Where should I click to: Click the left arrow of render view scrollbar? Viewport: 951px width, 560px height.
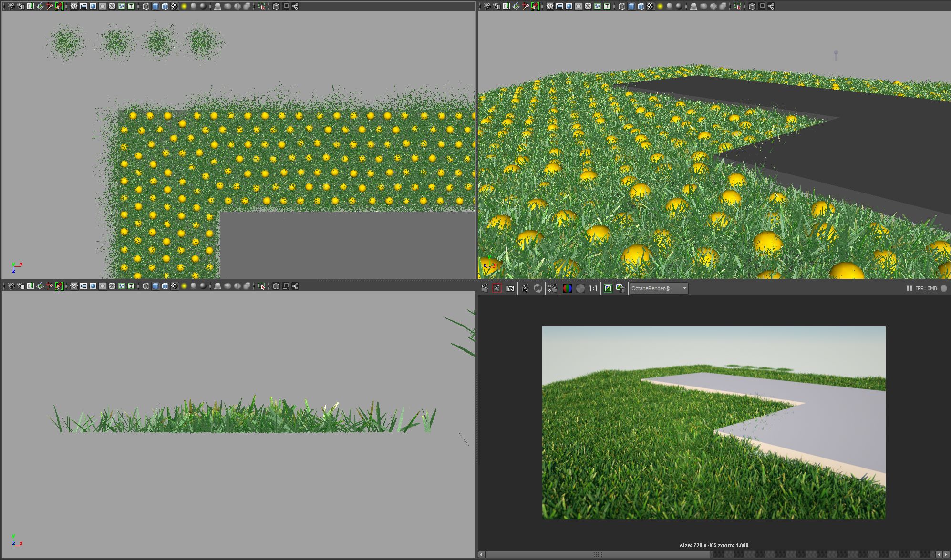tap(482, 554)
